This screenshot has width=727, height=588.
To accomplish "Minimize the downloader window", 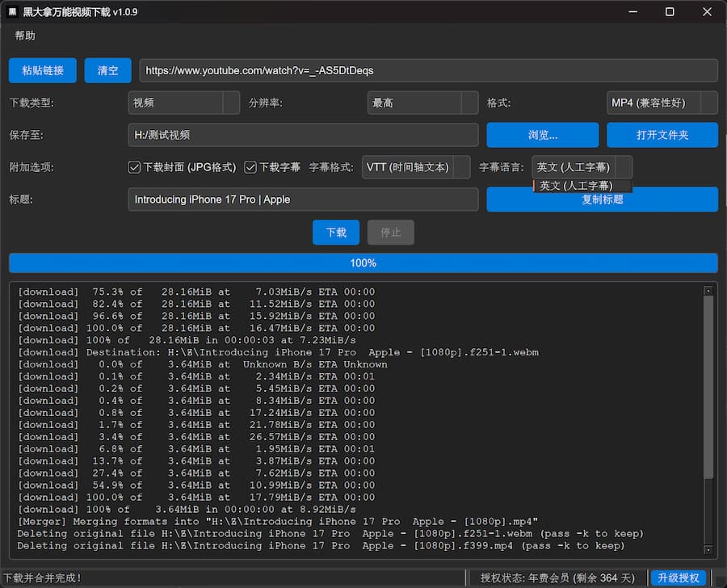I will click(x=632, y=12).
